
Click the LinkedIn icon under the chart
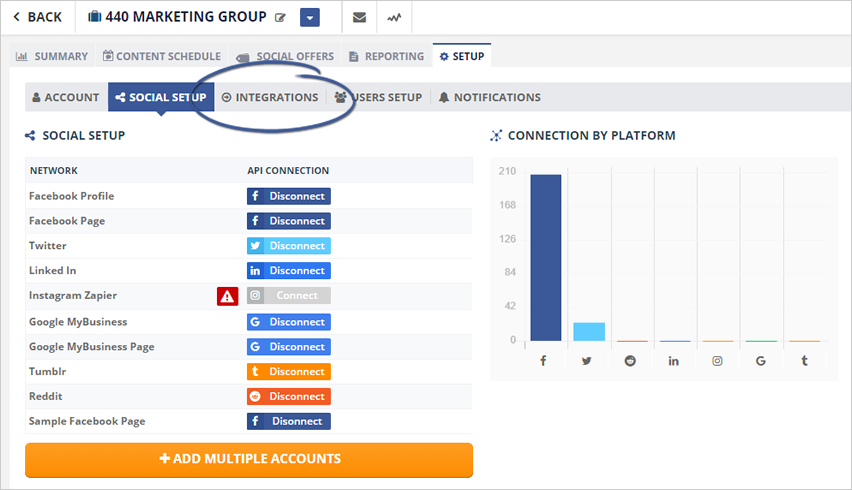pyautogui.click(x=674, y=360)
